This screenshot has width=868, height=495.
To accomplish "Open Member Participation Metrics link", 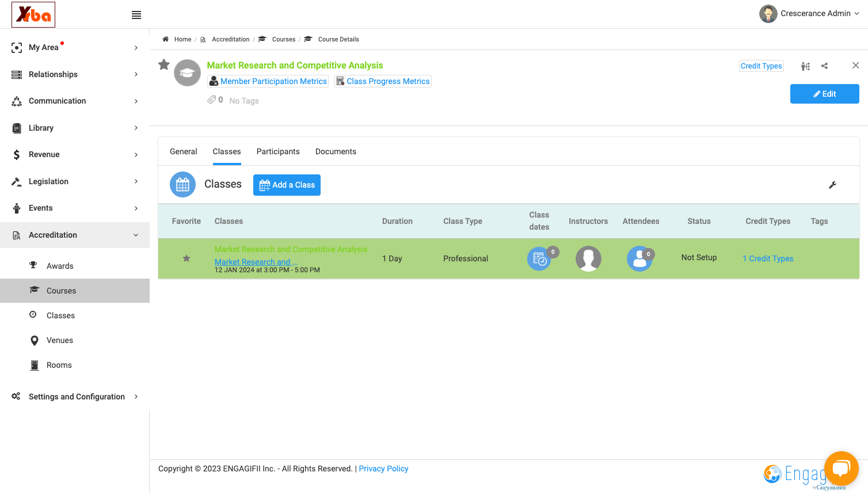I will pos(268,81).
